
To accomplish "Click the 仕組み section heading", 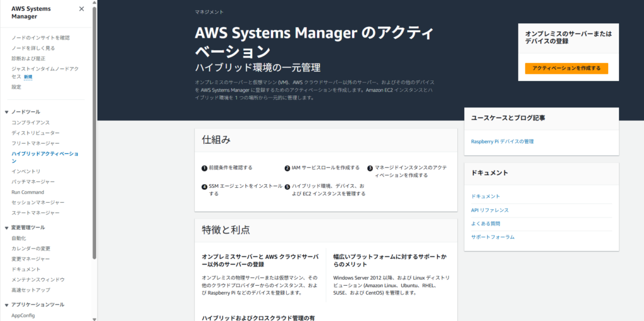I will pos(216,140).
